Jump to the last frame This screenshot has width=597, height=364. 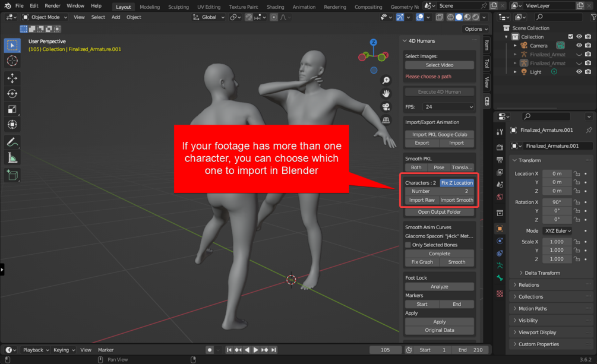273,350
